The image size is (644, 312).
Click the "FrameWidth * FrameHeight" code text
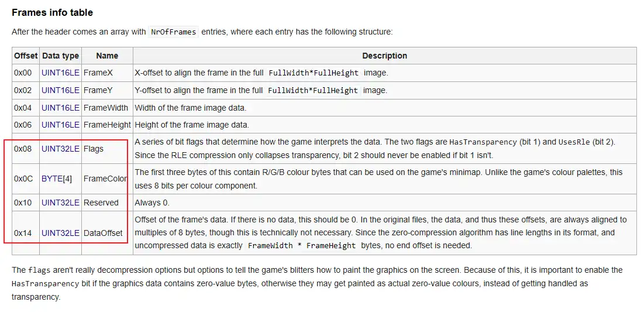301,246
